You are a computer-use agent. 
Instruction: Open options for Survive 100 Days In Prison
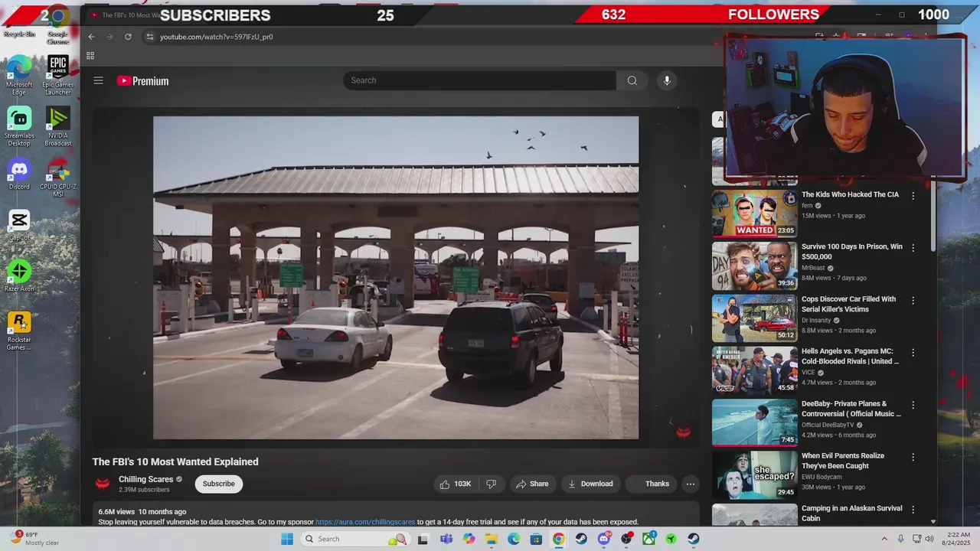tap(913, 248)
